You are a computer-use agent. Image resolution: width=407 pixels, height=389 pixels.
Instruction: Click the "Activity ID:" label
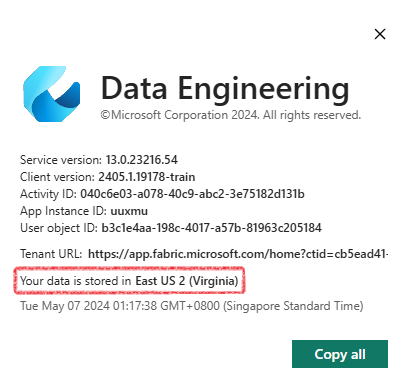coord(49,194)
